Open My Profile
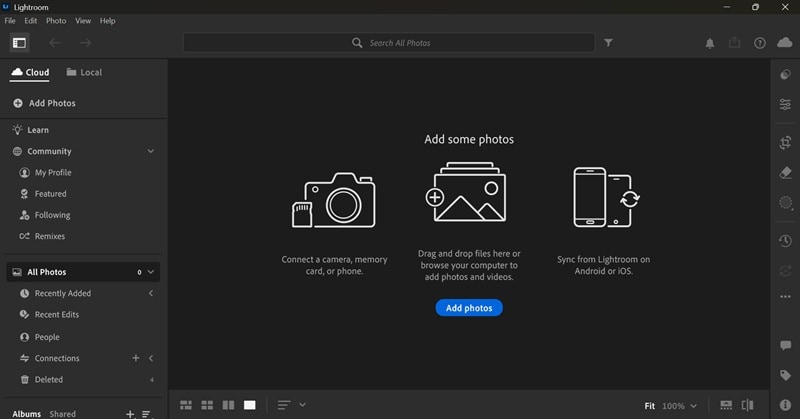Image resolution: width=800 pixels, height=419 pixels. pos(45,172)
